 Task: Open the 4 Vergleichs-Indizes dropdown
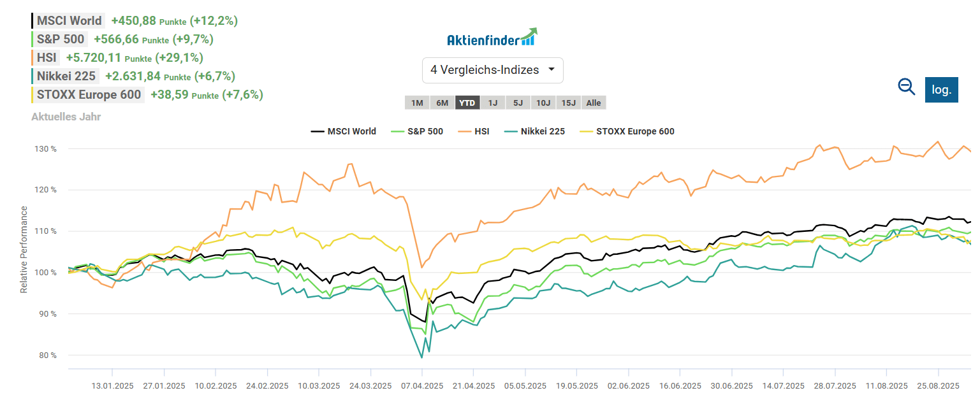click(x=493, y=70)
